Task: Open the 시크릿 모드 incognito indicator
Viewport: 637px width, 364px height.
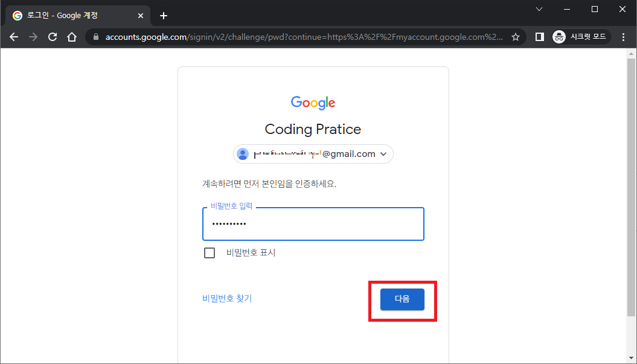Action: pyautogui.click(x=581, y=37)
